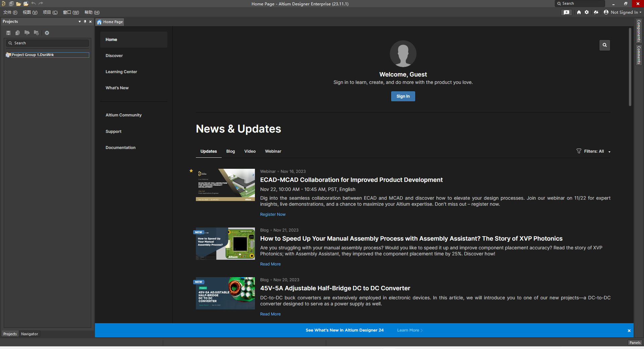Dismiss the What's New blue banner
The image size is (644, 349).
click(x=629, y=331)
